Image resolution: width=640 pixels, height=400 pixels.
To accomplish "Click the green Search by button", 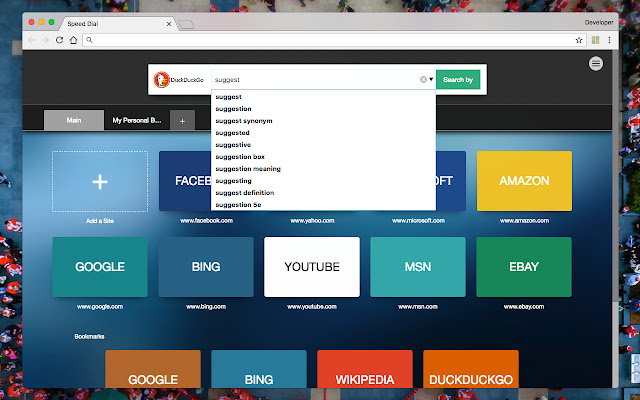I will 458,80.
